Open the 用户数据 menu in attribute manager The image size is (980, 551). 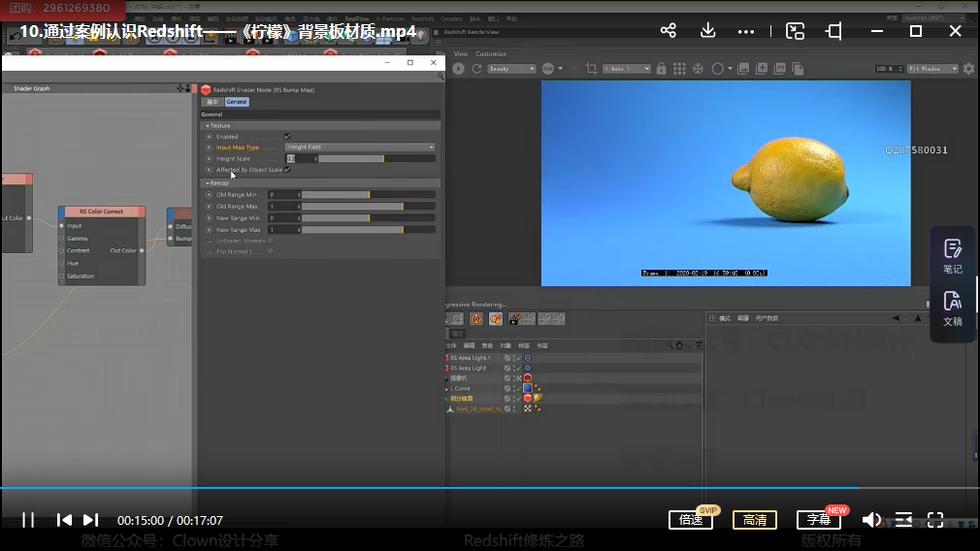tap(767, 318)
